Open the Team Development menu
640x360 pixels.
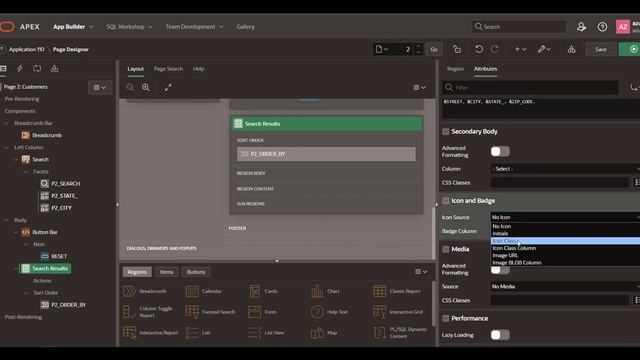coord(194,27)
